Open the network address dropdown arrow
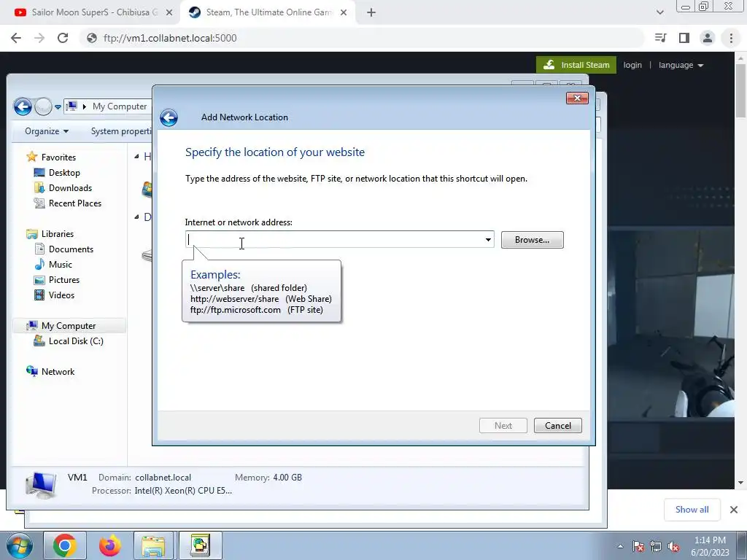This screenshot has height=560, width=747. coord(488,239)
